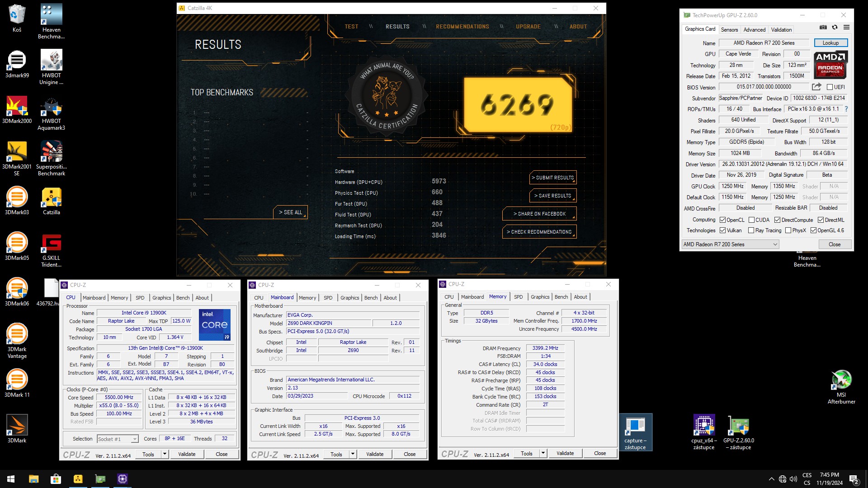This screenshot has height=488, width=868.
Task: Open G.SKILL Trident desktop shortcut
Action: pyautogui.click(x=51, y=249)
